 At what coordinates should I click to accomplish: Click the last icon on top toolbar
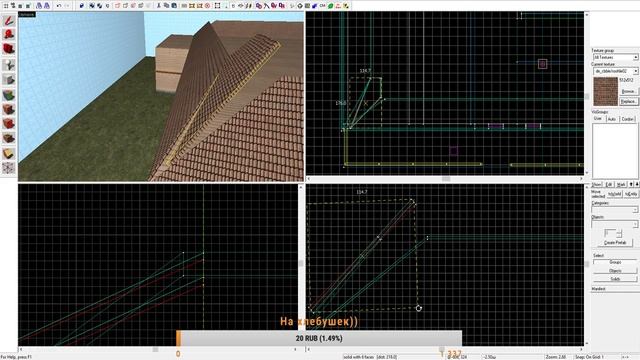[346, 6]
